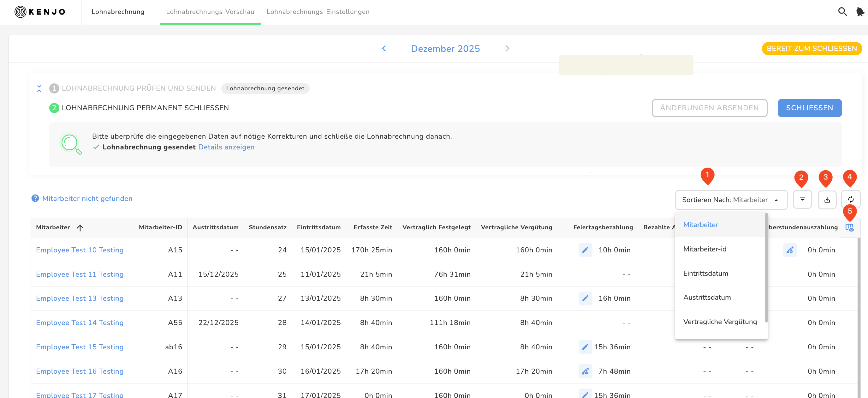Edit holiday pay for Employee Test 10
Screen dimensions: 868x398
(x=585, y=250)
